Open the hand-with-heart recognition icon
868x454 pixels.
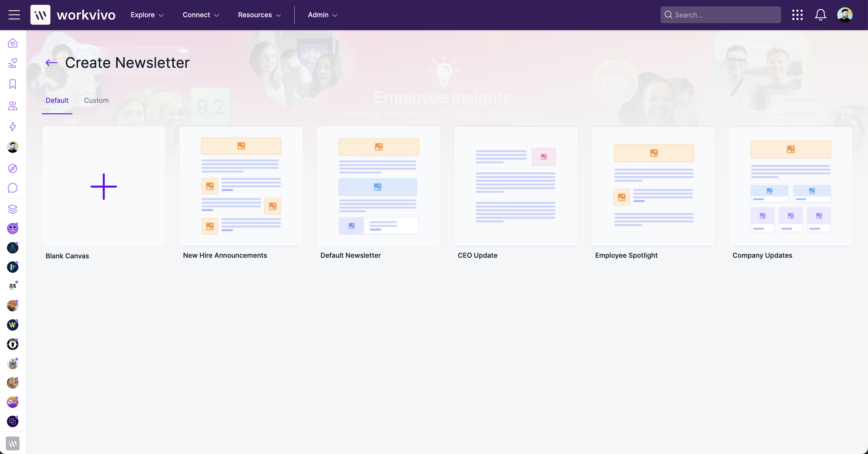pos(12,63)
